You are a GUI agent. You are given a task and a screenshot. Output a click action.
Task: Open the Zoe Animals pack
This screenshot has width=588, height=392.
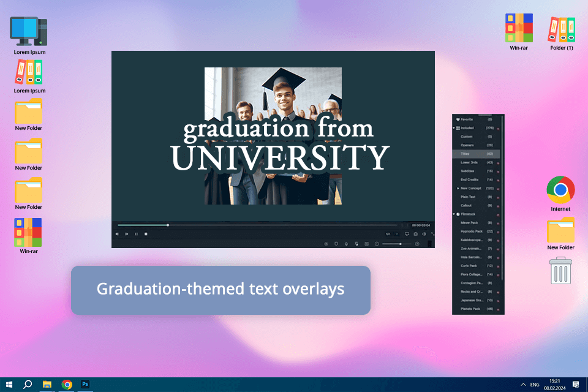click(x=477, y=249)
